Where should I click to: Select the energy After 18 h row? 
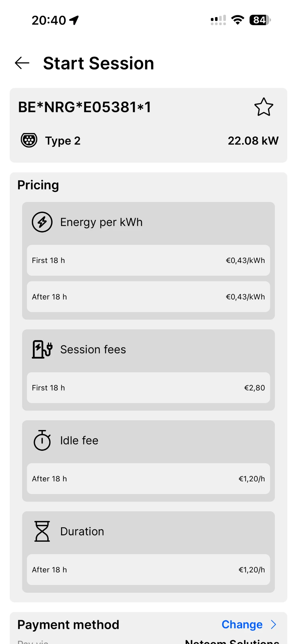point(148,297)
